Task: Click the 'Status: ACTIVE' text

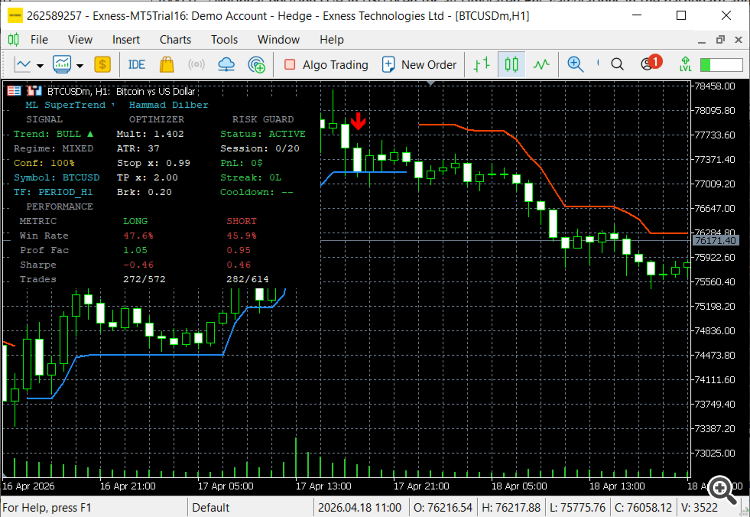Action: click(263, 134)
